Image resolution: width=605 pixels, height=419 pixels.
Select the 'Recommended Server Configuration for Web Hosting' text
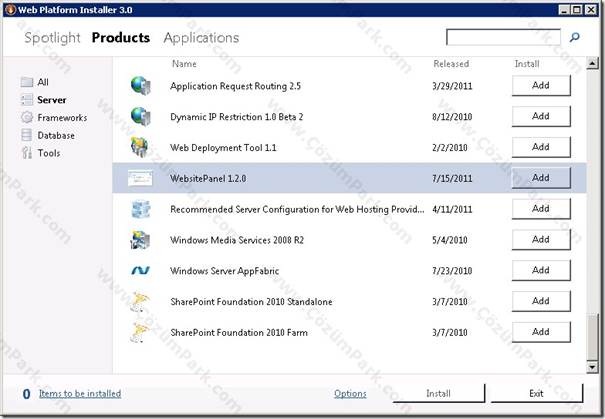[x=297, y=209]
